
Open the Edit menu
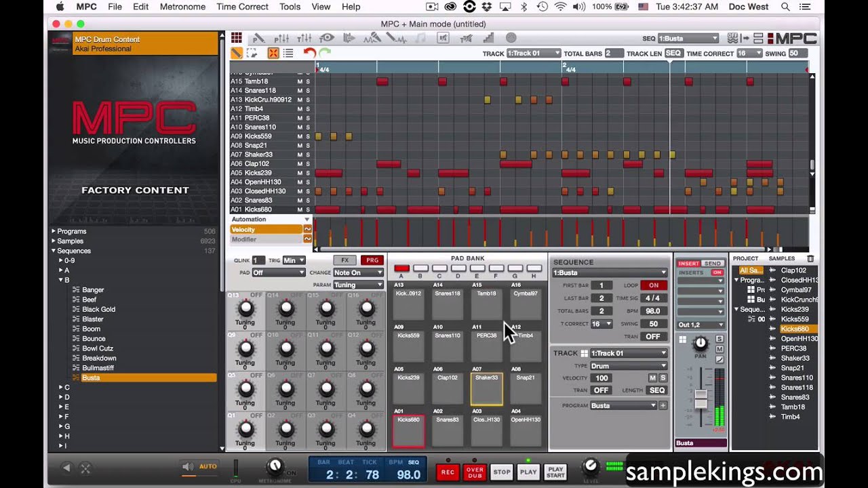coord(140,7)
